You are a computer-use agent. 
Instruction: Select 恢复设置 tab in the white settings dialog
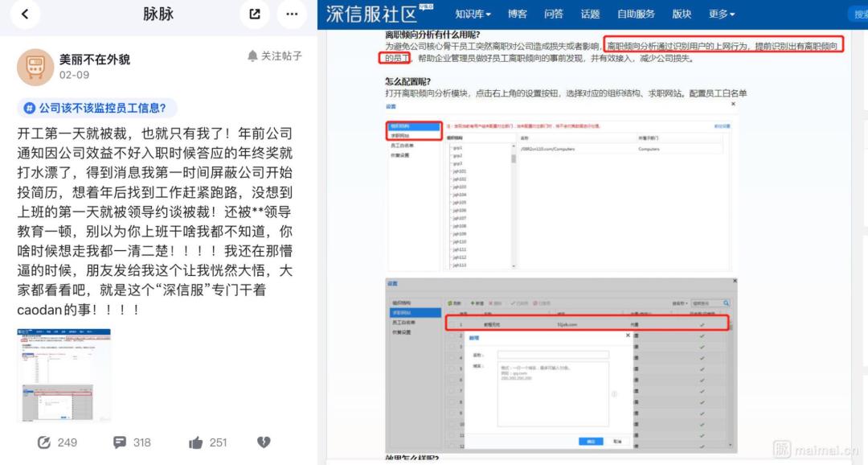click(400, 155)
